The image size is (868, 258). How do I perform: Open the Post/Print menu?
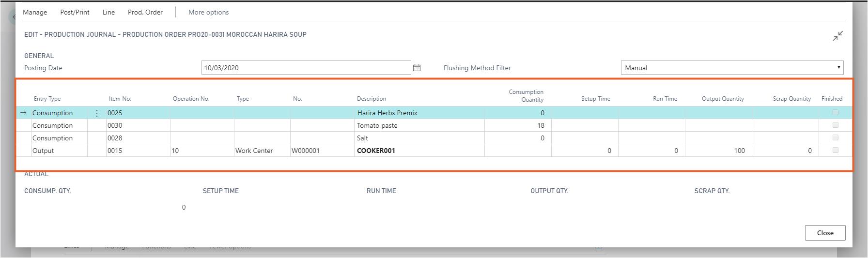pos(75,12)
